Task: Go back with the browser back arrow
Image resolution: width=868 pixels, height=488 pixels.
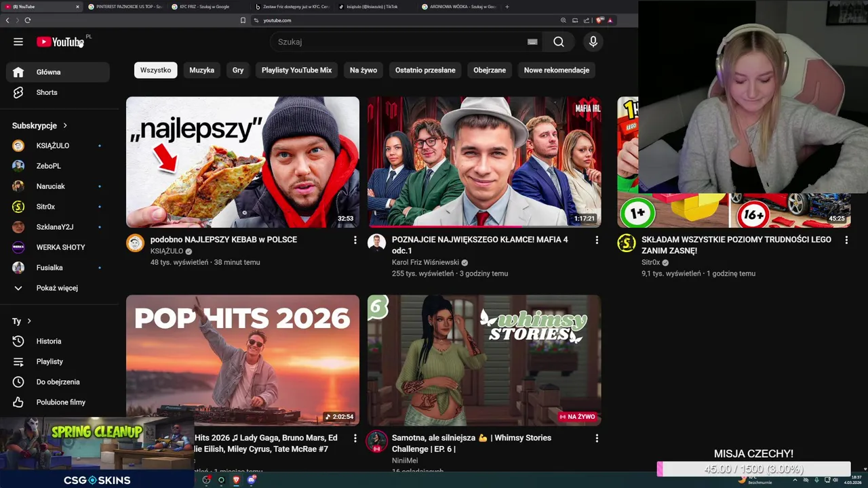Action: 7,20
